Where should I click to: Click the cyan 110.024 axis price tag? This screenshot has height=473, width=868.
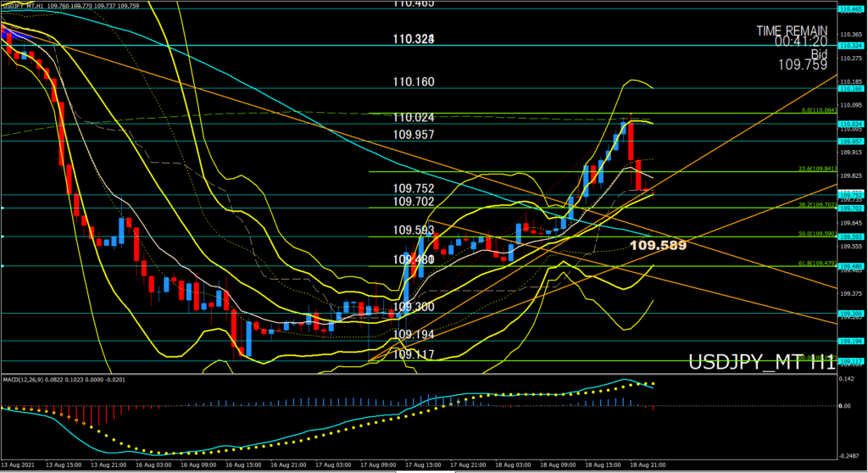point(851,124)
